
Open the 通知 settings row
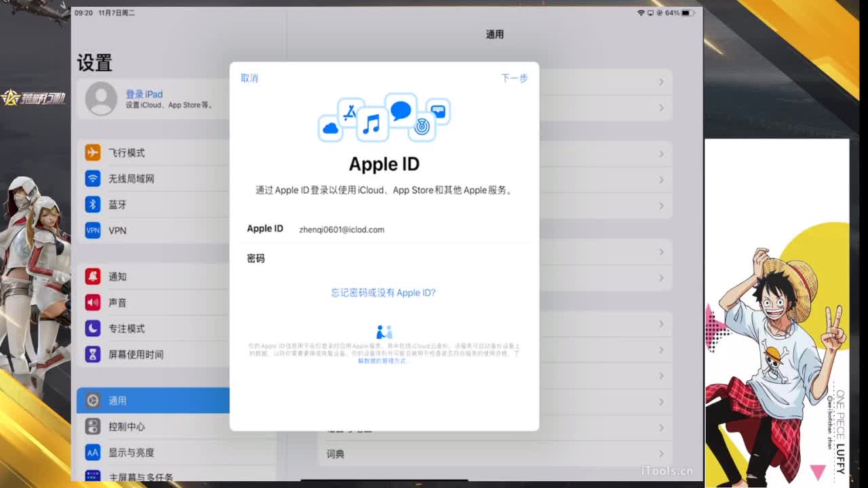pyautogui.click(x=153, y=277)
